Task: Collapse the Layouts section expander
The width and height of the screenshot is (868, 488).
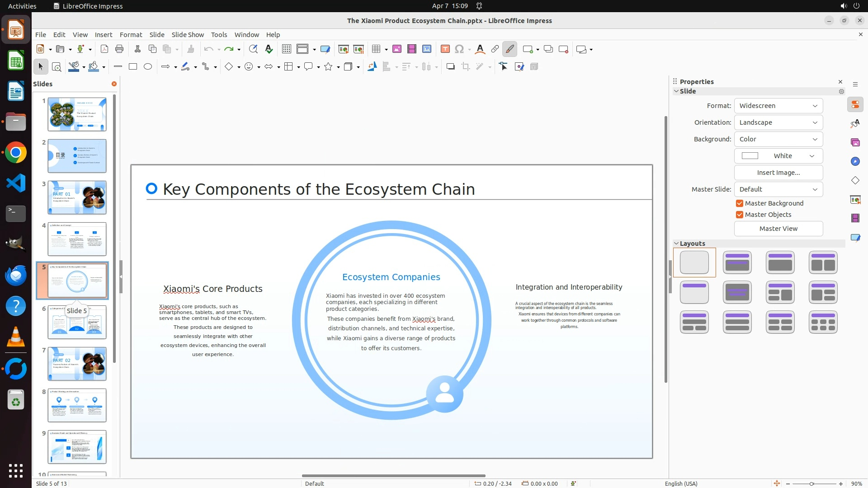Action: pos(676,244)
